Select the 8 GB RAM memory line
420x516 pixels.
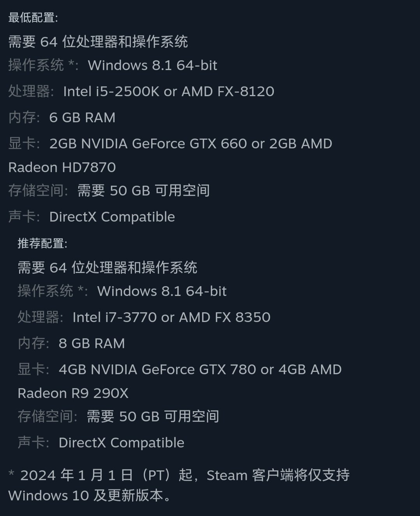coord(92,343)
